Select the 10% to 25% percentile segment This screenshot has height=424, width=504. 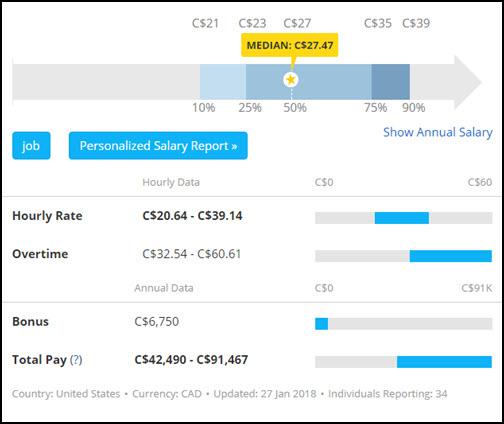(x=223, y=82)
